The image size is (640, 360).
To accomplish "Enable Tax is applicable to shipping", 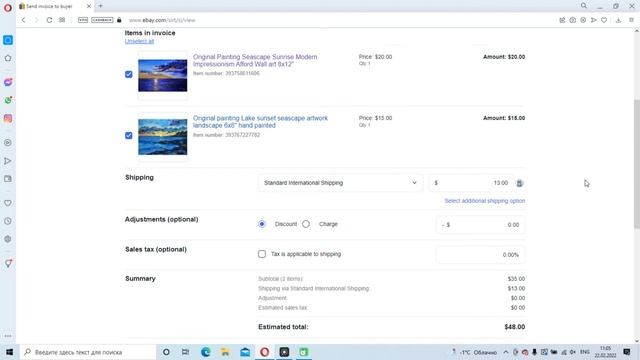I will tap(262, 254).
